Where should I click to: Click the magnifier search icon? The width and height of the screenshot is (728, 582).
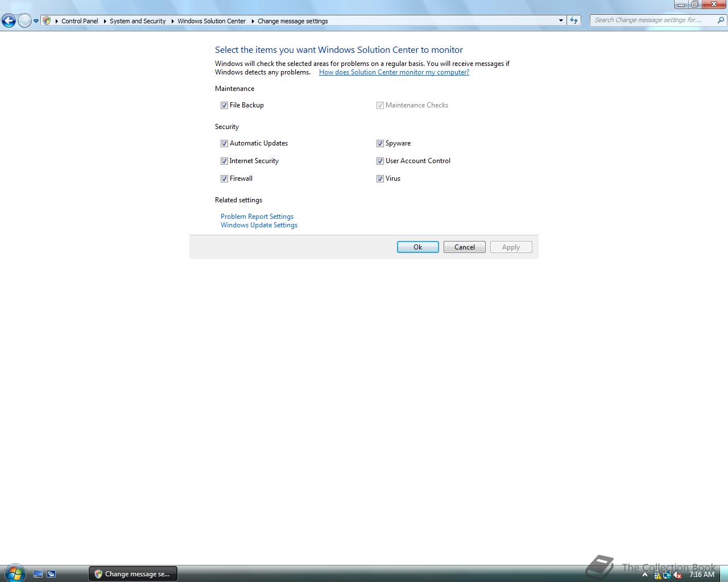point(721,20)
